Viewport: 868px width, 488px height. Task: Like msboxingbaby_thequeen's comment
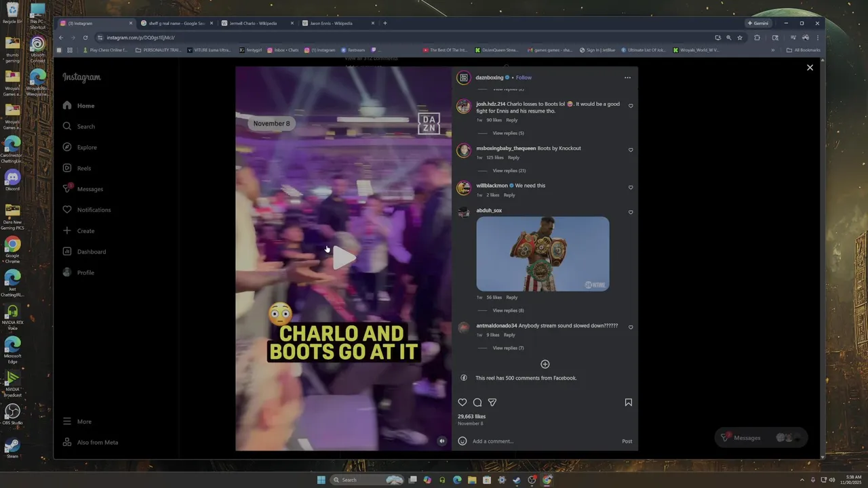(631, 150)
